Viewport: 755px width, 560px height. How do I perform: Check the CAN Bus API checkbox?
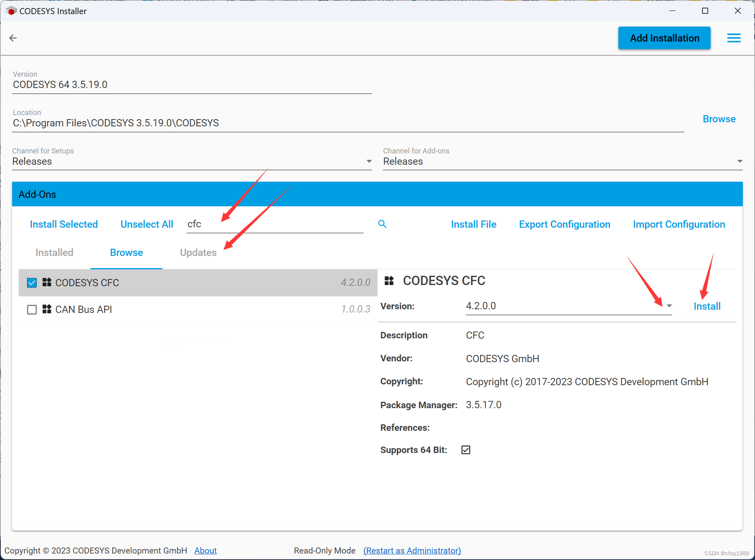32,310
